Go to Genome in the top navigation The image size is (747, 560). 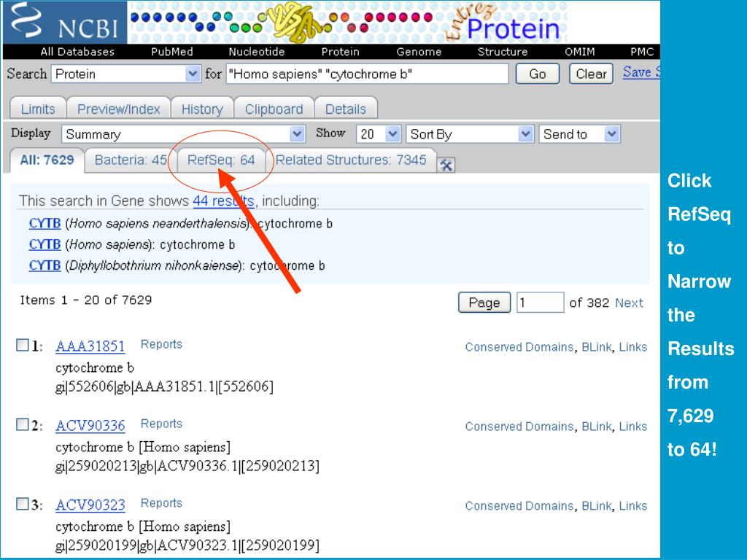[419, 52]
